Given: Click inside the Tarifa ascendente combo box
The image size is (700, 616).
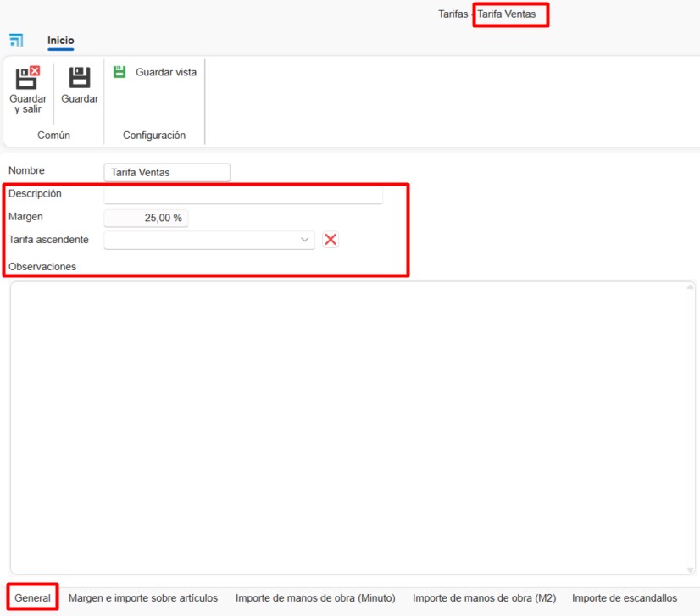Looking at the screenshot, I should [x=202, y=241].
